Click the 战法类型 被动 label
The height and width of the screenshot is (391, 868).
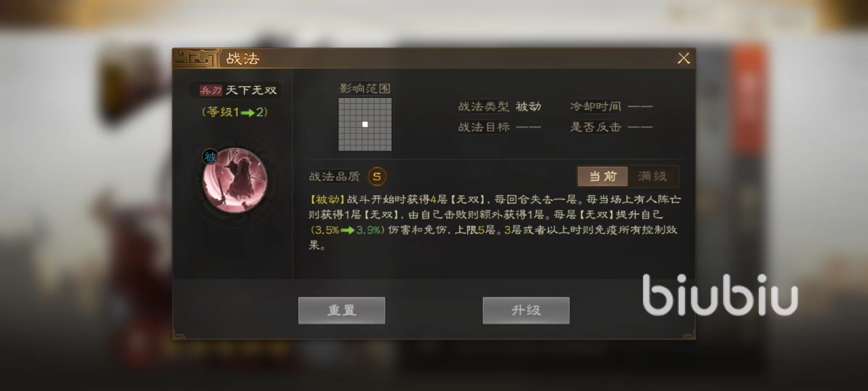pos(500,107)
